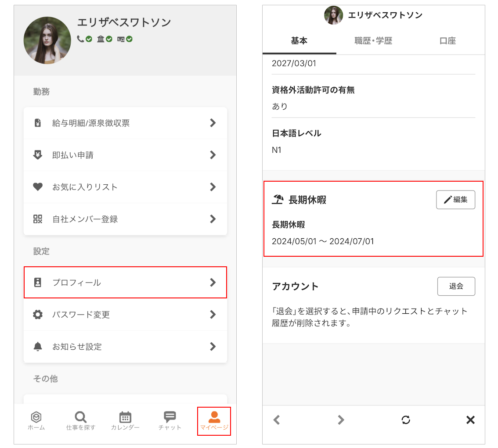Tap the ID card verified badge icon
Screen dimensions: 498x448
125,39
